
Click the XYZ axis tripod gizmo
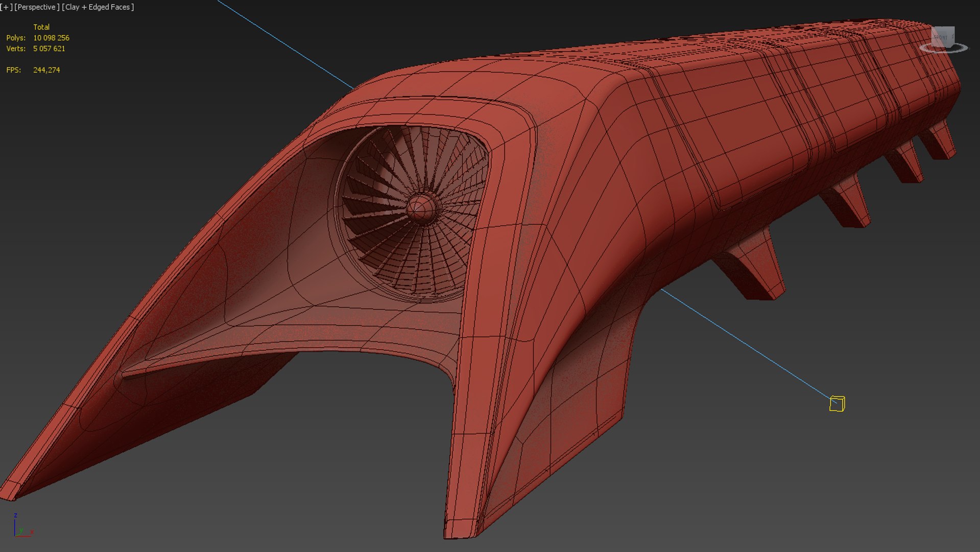(x=22, y=525)
